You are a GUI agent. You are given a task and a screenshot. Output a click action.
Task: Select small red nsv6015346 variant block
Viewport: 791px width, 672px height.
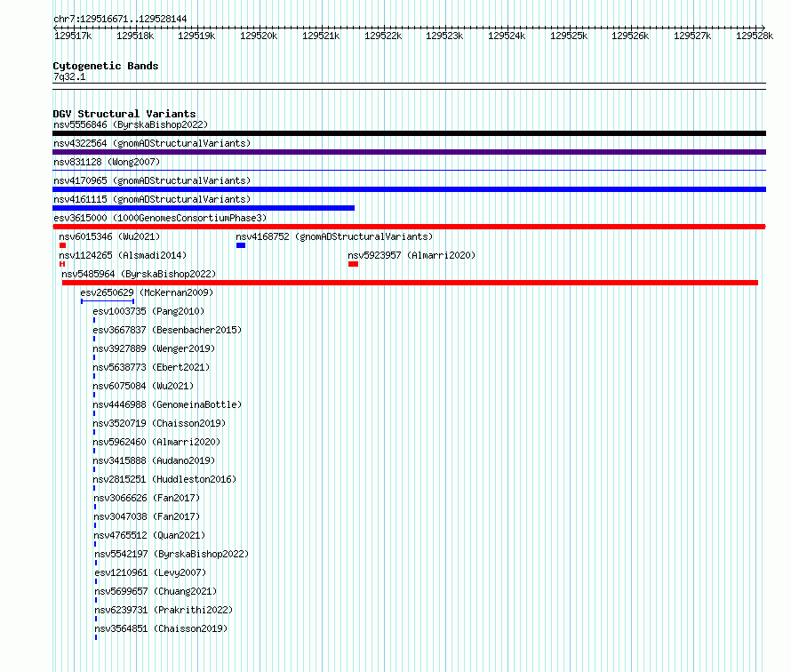(62, 245)
